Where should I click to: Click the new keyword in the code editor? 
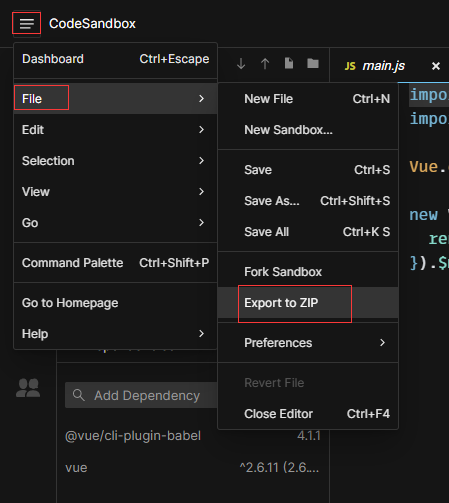click(x=423, y=215)
